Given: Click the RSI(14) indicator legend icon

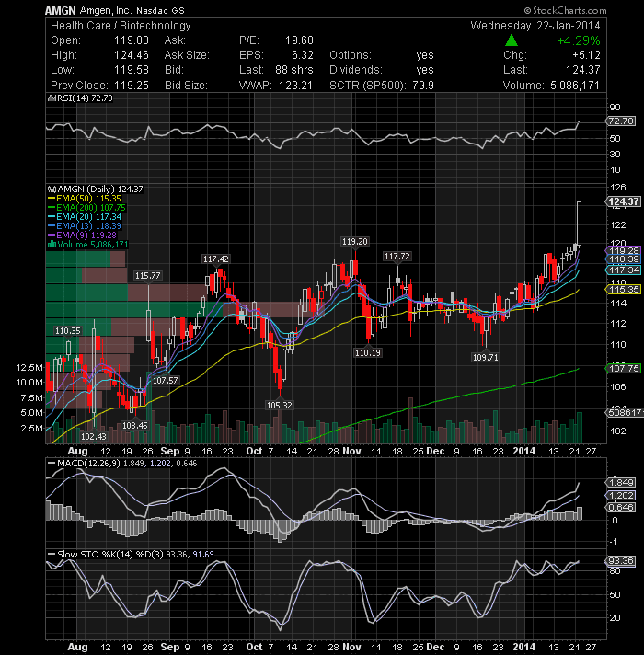Looking at the screenshot, I should click(52, 98).
